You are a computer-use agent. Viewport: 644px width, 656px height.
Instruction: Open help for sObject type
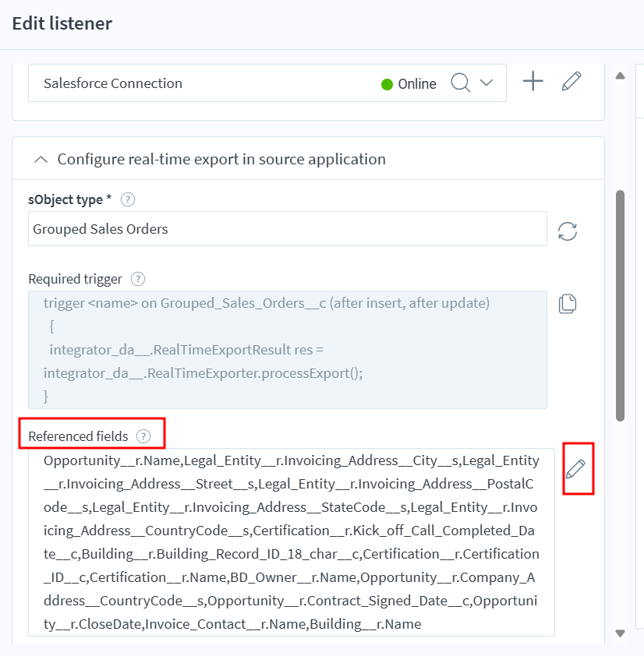(128, 199)
